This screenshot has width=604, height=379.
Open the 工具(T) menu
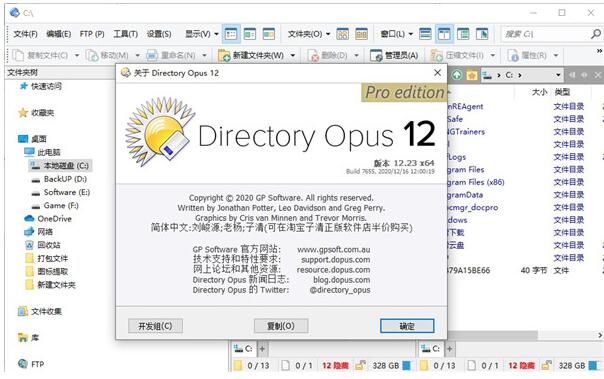tap(125, 34)
